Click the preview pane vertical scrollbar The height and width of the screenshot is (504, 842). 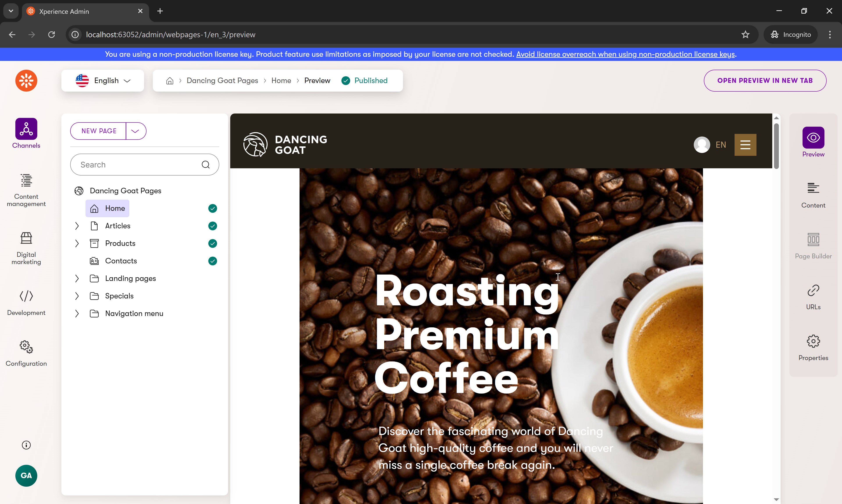click(x=776, y=146)
